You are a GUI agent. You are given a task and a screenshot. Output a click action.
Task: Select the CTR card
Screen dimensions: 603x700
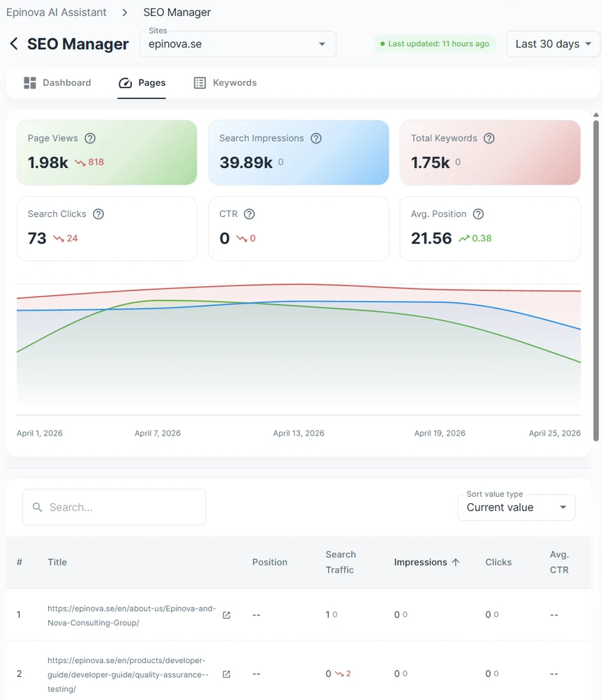pos(299,229)
